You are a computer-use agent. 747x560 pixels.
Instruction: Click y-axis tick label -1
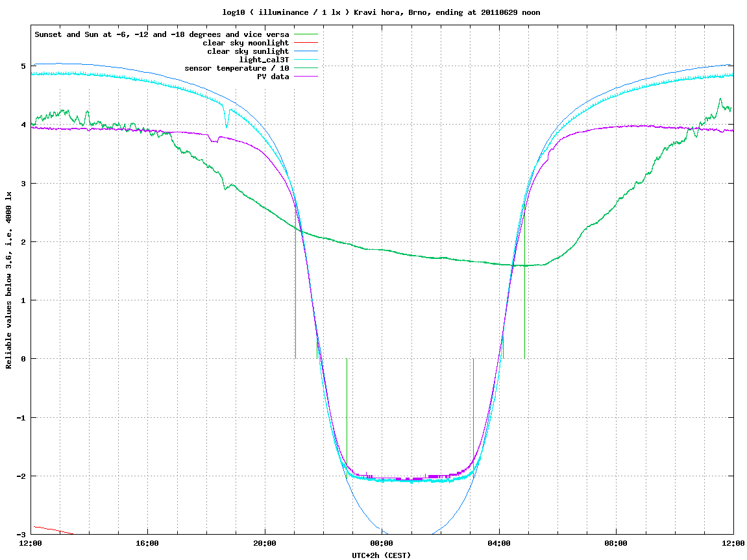[x=21, y=418]
